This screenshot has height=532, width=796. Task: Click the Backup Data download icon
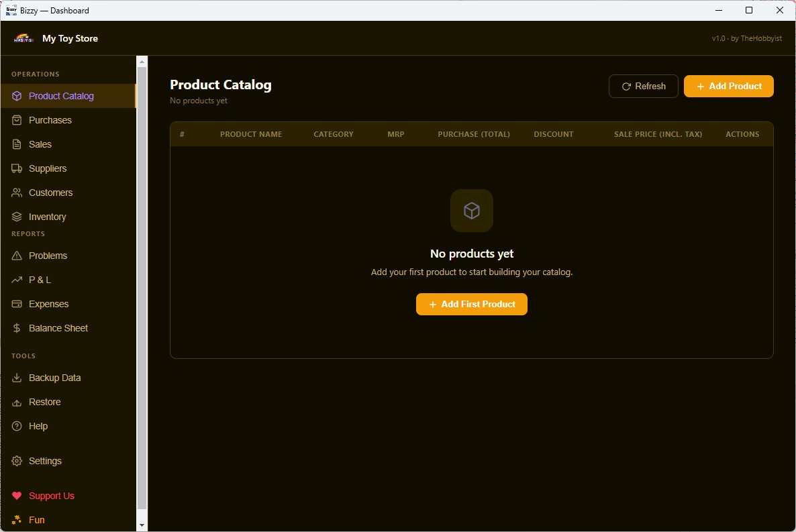click(16, 378)
